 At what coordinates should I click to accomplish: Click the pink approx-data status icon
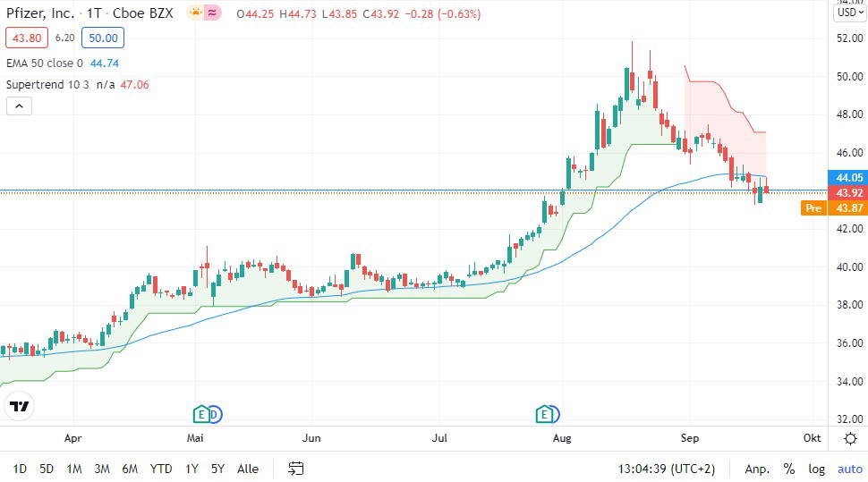213,13
